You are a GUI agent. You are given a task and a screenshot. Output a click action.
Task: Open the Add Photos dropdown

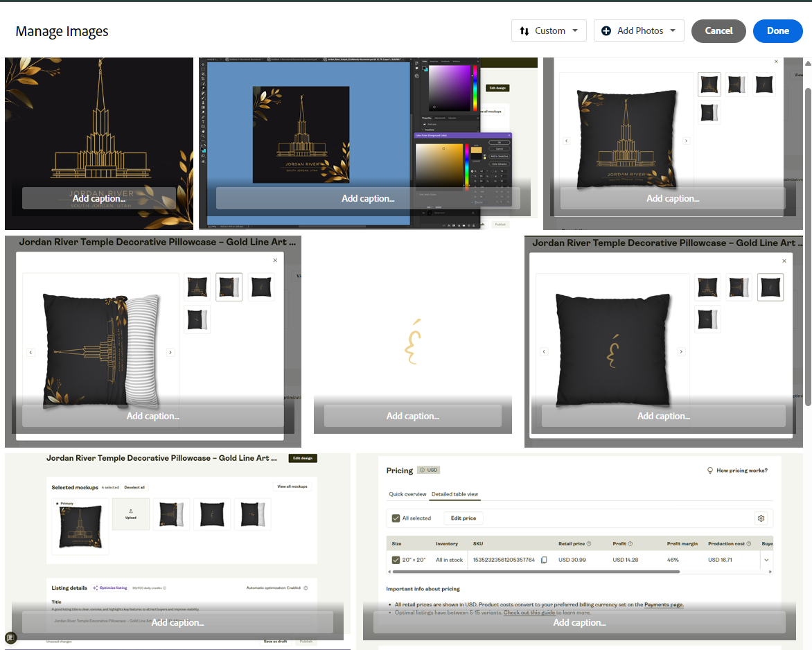[639, 30]
